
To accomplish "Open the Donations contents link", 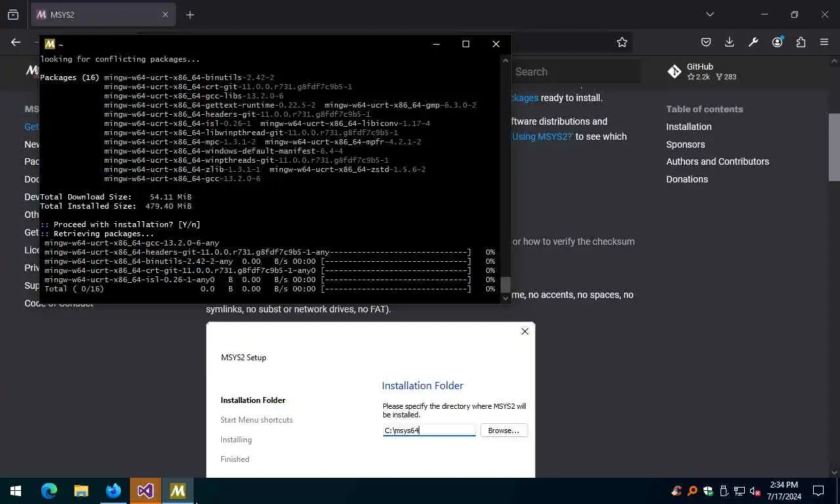I will [x=687, y=179].
